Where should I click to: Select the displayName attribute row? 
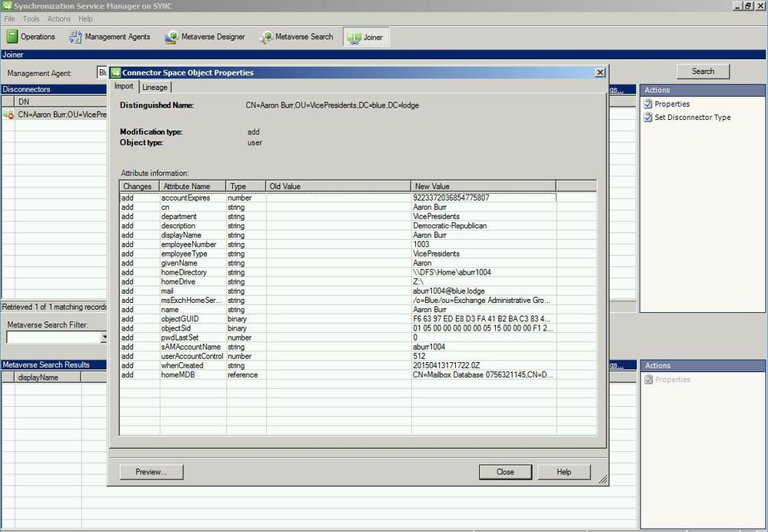click(338, 235)
